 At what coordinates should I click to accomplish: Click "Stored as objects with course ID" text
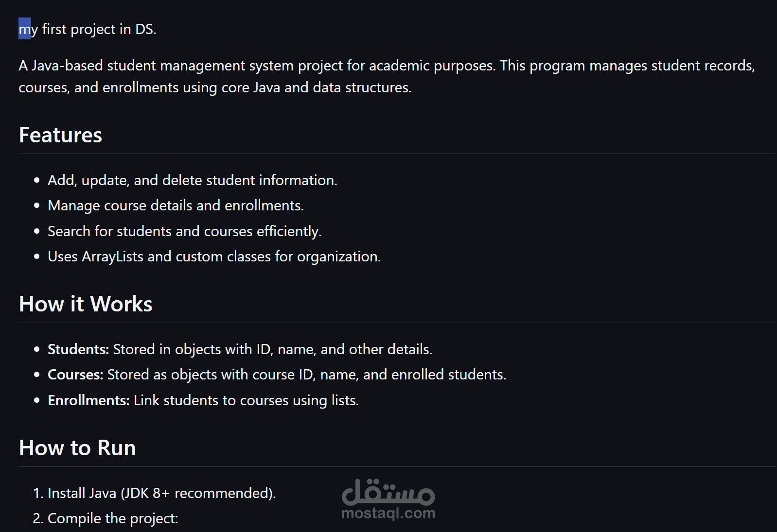point(306,375)
